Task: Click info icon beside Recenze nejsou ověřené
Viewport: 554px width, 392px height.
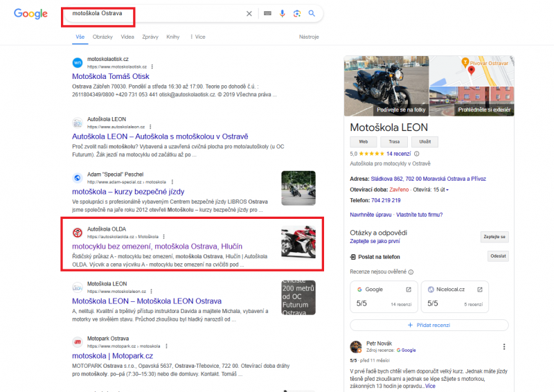Action: pyautogui.click(x=411, y=271)
